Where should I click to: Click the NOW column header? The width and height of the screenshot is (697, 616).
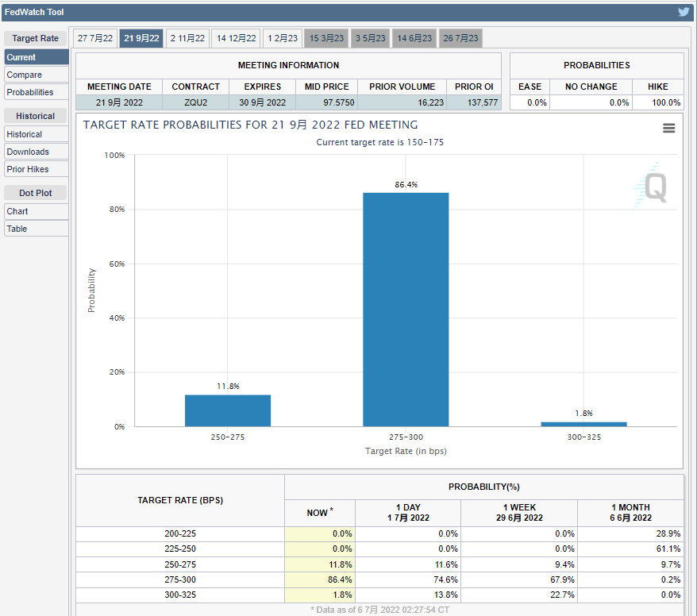[320, 513]
